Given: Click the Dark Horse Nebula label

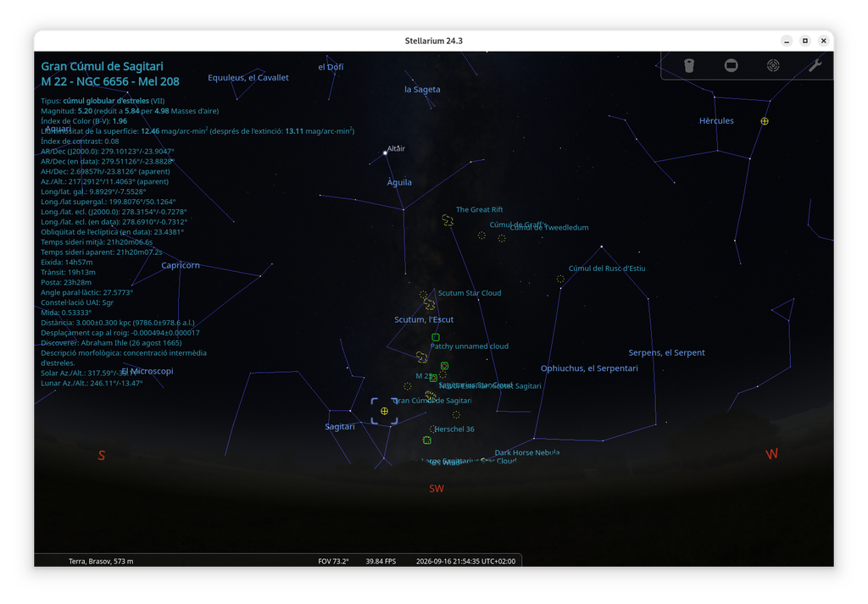Looking at the screenshot, I should (x=527, y=452).
